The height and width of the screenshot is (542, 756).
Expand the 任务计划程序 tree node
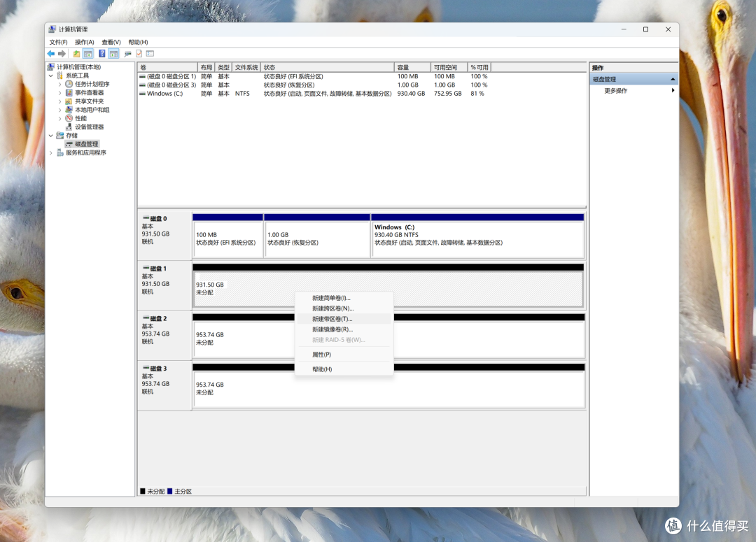coord(59,85)
